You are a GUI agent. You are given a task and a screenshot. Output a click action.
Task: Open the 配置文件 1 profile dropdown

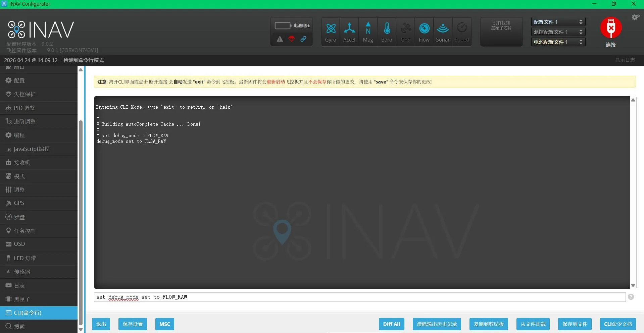pos(558,22)
